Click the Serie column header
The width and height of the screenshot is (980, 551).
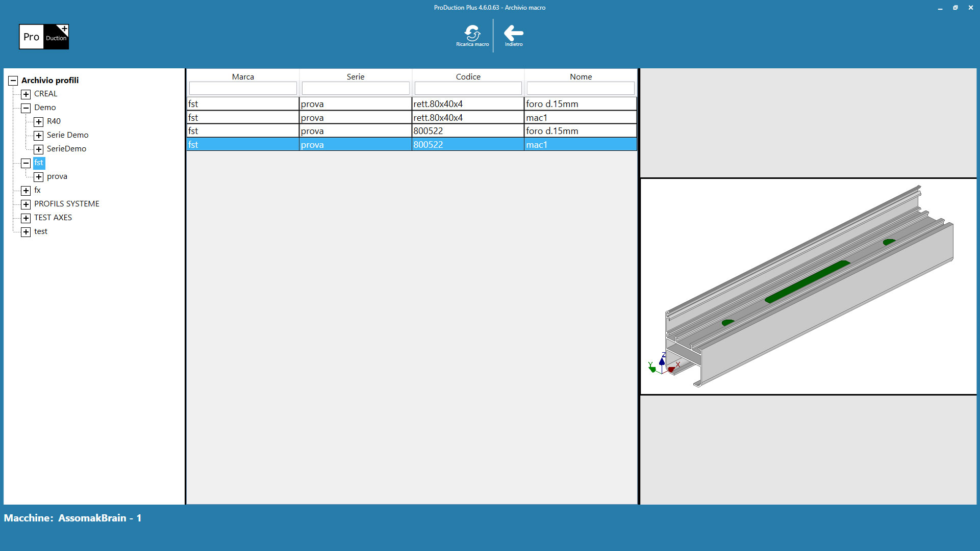pos(356,76)
